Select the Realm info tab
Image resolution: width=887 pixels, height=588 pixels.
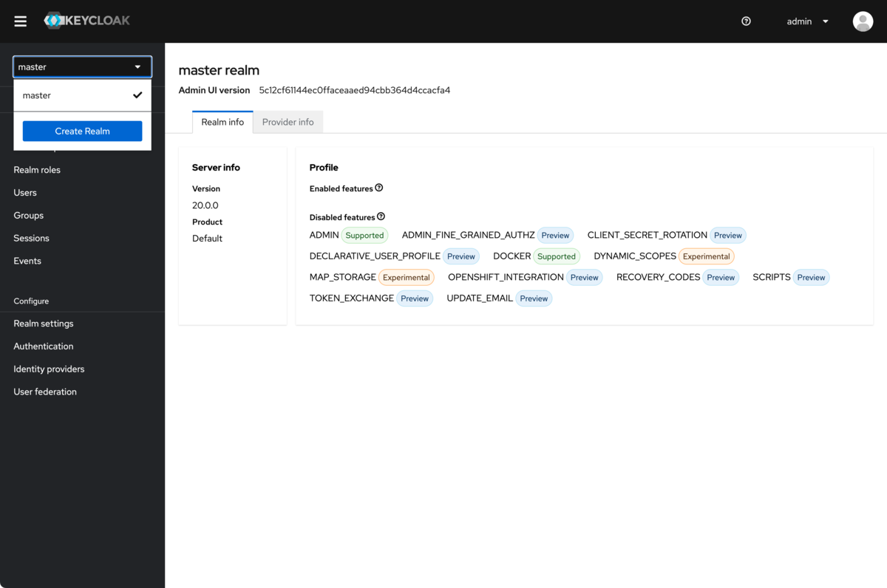(222, 122)
